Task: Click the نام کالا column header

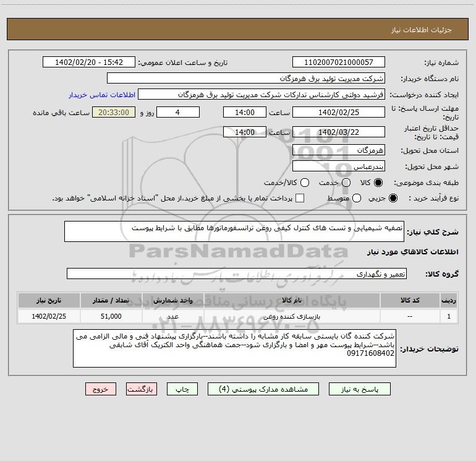Action: pos(292,301)
